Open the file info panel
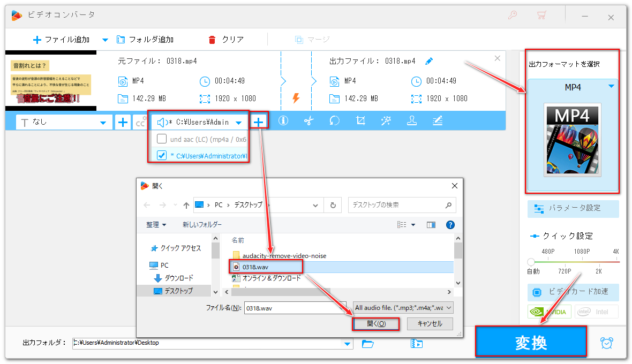The image size is (632, 364). coord(283,120)
